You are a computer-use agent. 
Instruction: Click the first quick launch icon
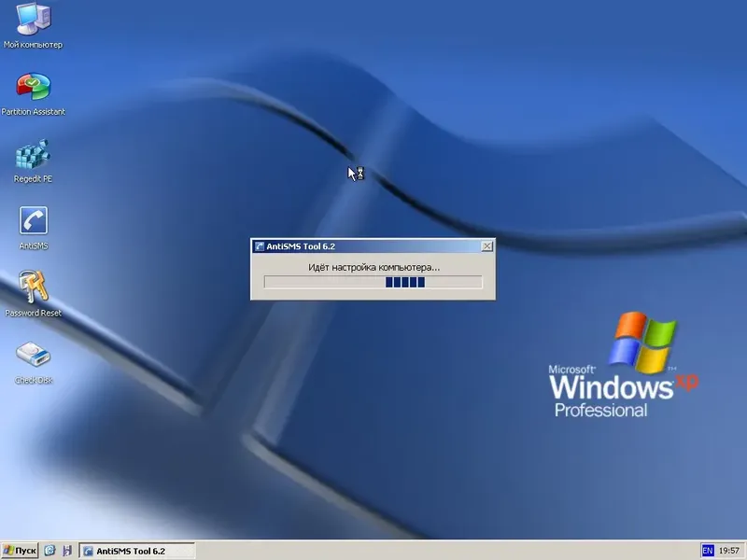tap(49, 551)
